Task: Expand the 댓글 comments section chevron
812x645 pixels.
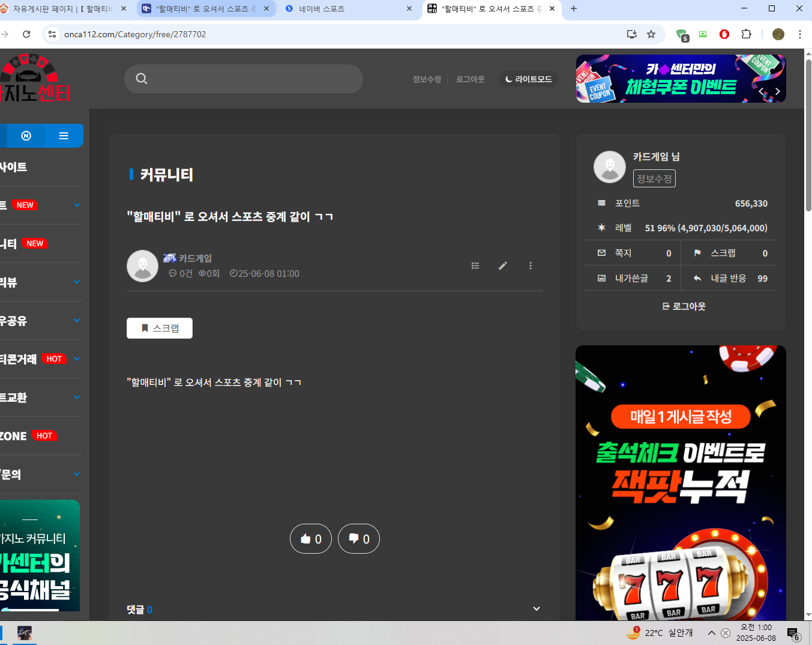Action: [537, 608]
